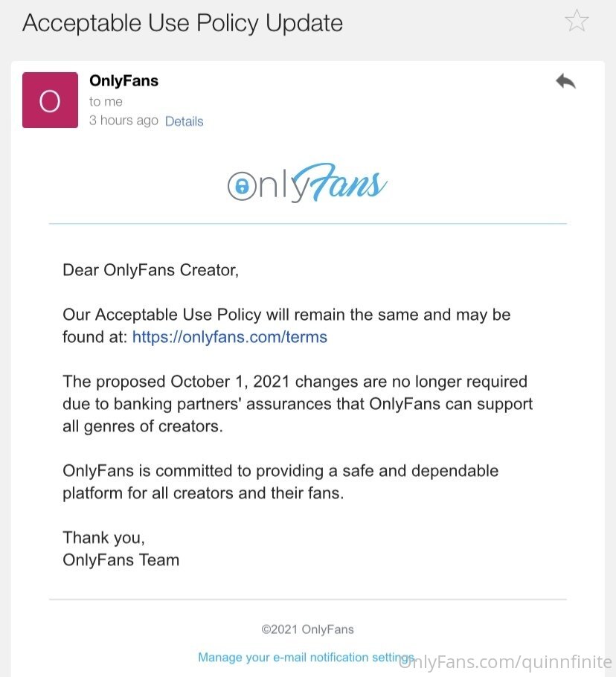
Task: Click the OnlyFans.com/quinnfinite watermark
Action: tap(506, 661)
